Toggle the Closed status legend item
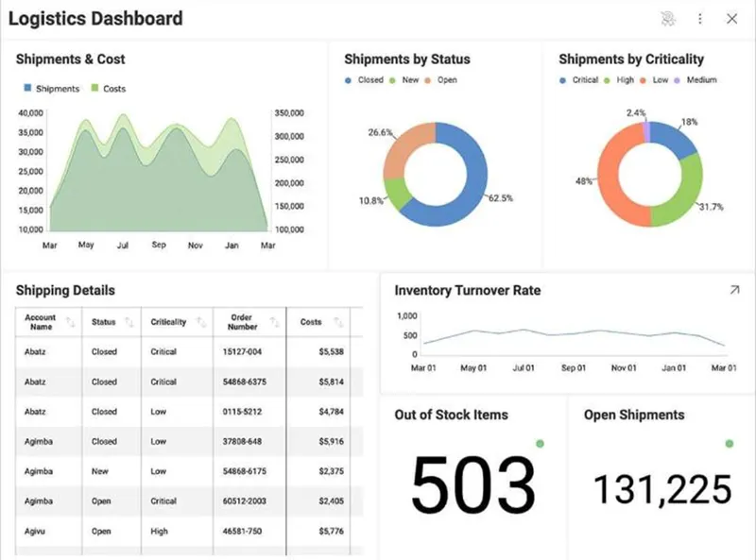 point(364,80)
